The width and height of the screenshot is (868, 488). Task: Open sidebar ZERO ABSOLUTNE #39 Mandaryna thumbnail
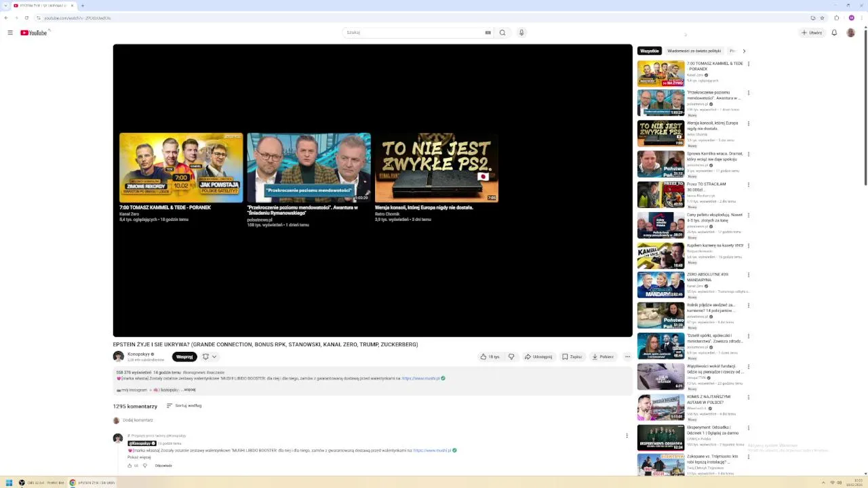point(661,285)
